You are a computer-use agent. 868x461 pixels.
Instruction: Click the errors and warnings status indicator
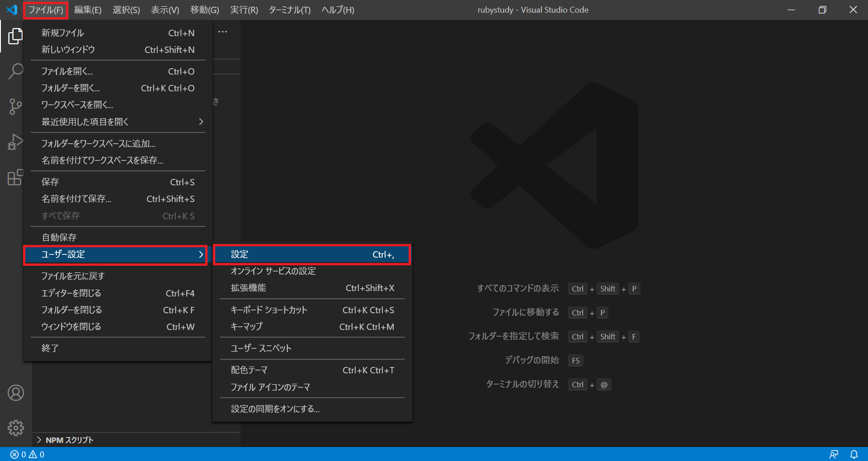[27, 454]
